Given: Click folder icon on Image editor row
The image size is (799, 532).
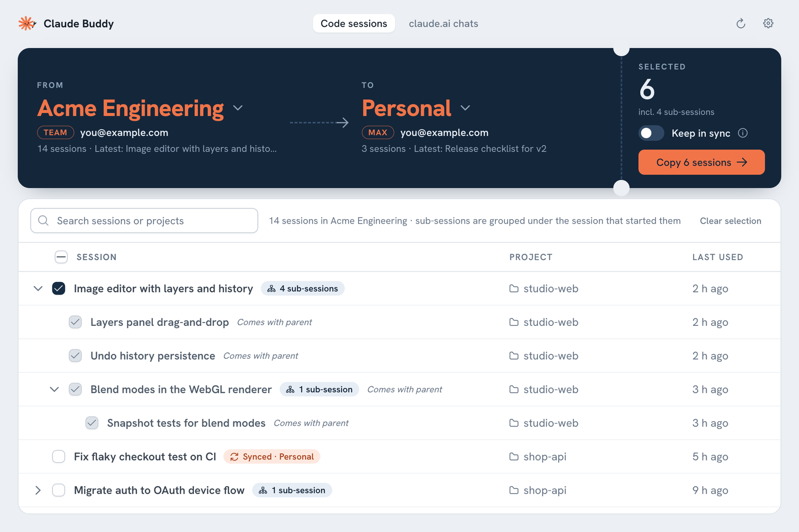Looking at the screenshot, I should click(x=514, y=288).
